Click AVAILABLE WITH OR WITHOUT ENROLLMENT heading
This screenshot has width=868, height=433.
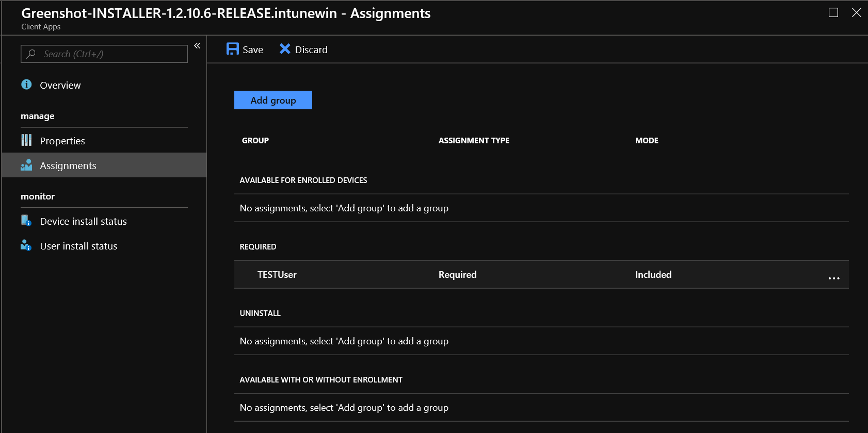[321, 379]
